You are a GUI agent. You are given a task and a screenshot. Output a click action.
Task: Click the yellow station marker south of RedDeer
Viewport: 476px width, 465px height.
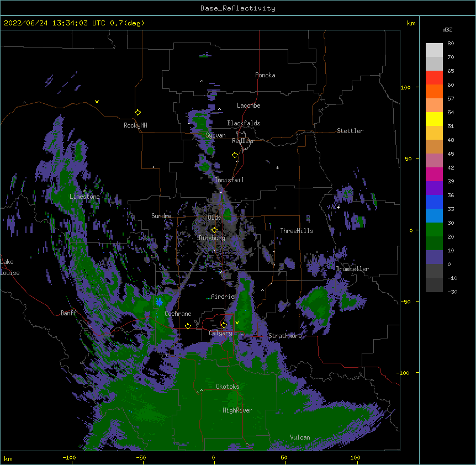[x=235, y=155]
